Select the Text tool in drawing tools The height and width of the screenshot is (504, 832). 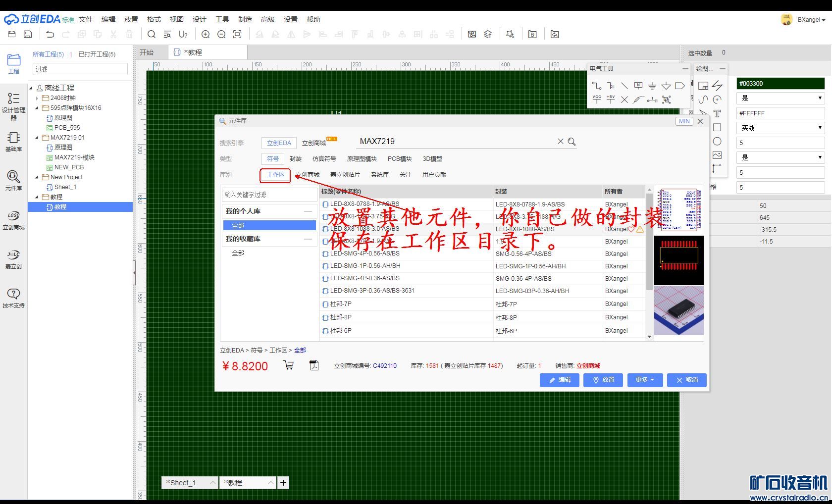coord(717,113)
